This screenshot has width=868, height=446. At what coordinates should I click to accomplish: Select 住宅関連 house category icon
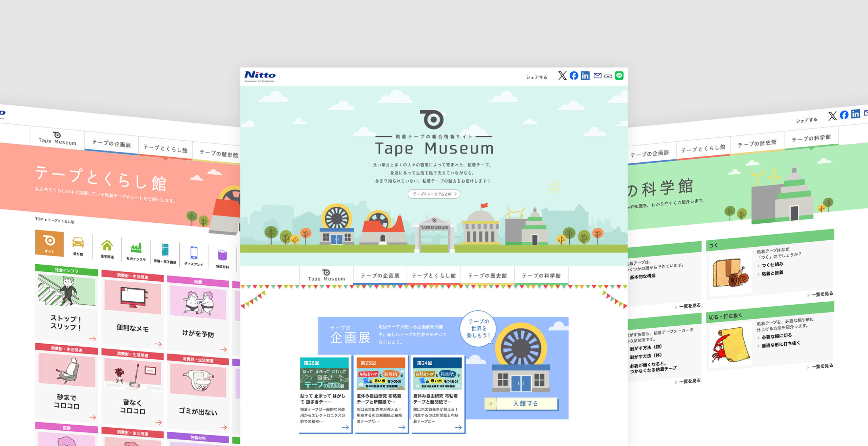107,249
